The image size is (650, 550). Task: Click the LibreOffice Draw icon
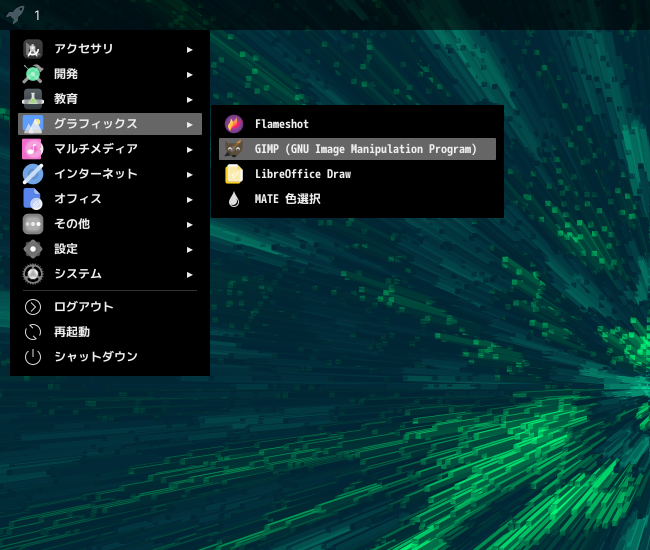pos(234,174)
